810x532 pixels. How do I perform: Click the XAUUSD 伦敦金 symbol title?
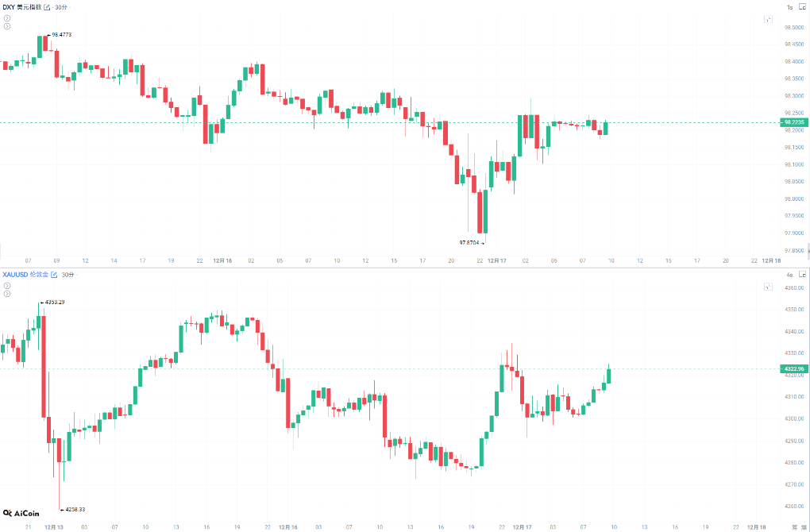25,275
